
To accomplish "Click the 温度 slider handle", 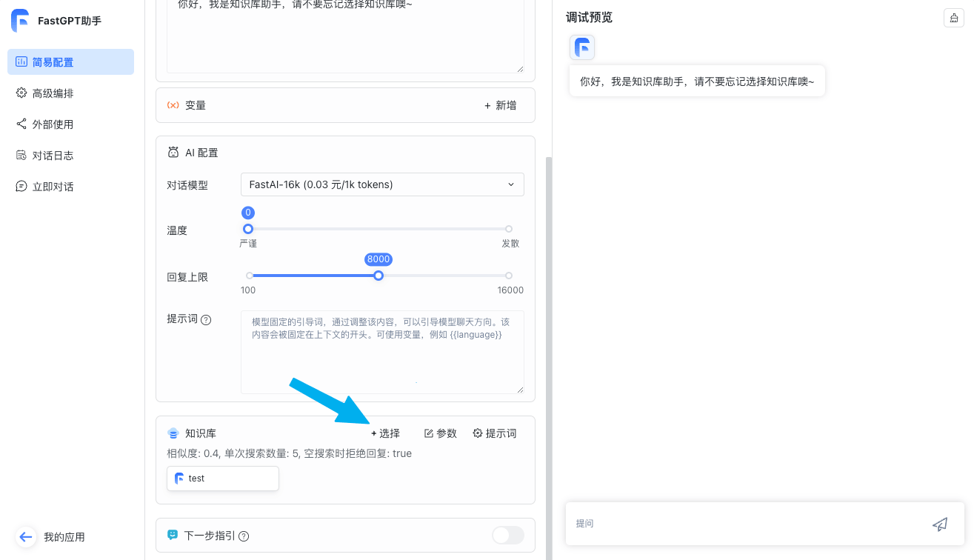I will 248,229.
